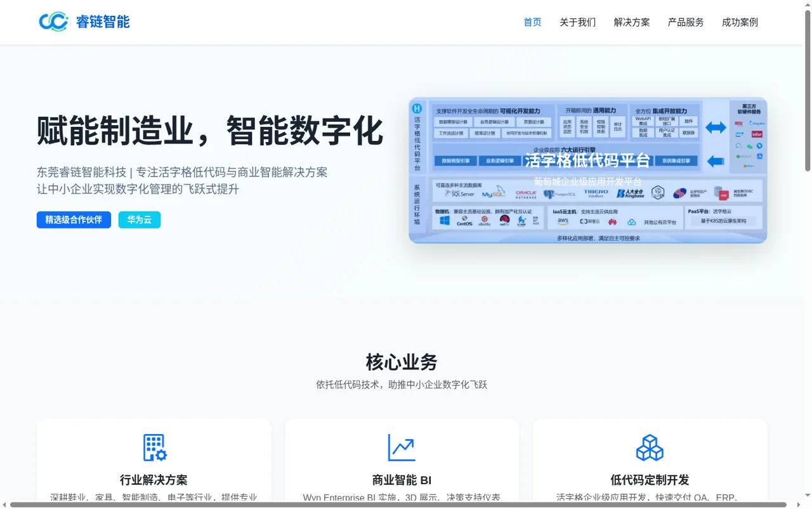Click 依托低代码技术，助推中小企业数字化飞跃 subtitle
This screenshot has width=812, height=509.
[402, 385]
